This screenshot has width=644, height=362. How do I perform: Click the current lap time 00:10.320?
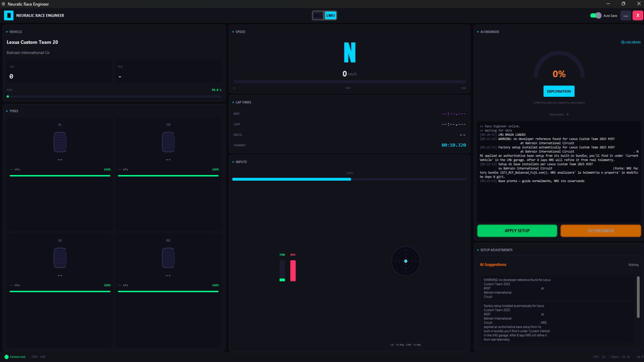(453, 145)
